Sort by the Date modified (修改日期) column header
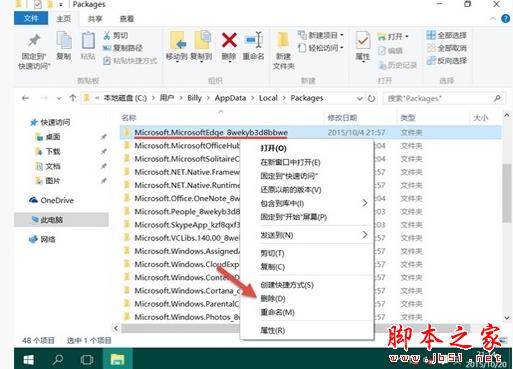The height and width of the screenshot is (369, 513). pos(342,118)
